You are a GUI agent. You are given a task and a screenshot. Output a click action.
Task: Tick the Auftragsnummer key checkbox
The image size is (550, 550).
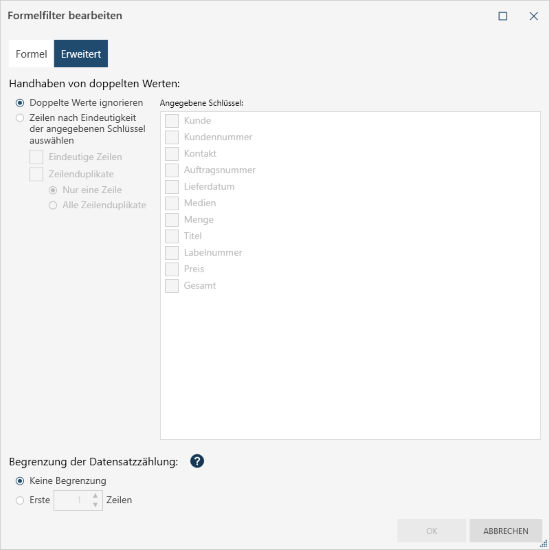(x=172, y=170)
